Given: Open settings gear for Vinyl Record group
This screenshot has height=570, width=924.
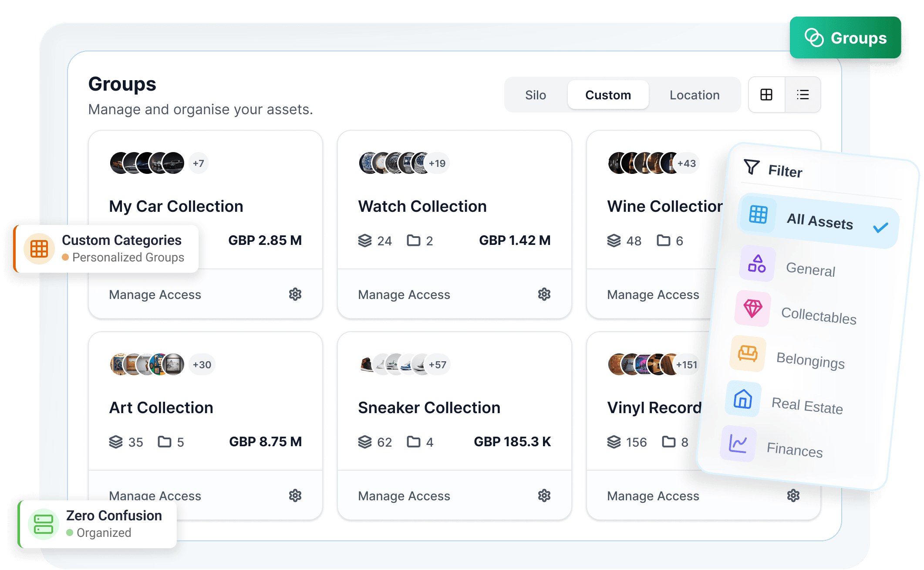Looking at the screenshot, I should (x=793, y=495).
